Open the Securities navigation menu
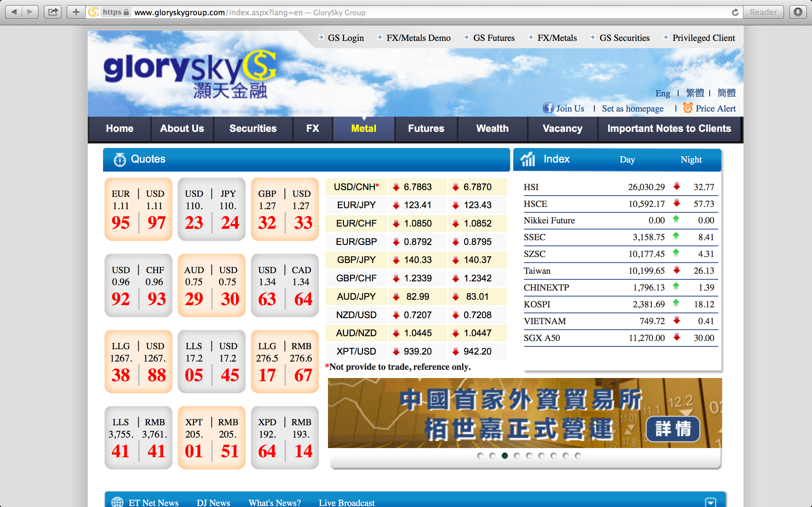812x507 pixels. pos(253,128)
